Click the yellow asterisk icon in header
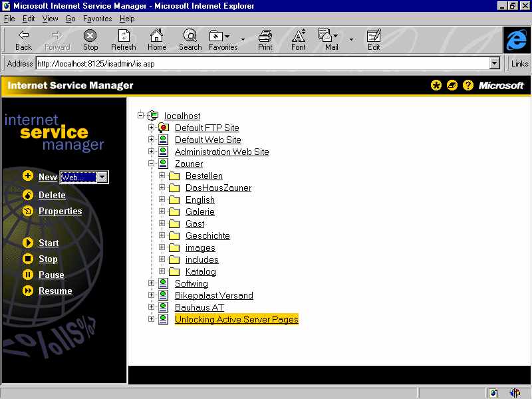Image resolution: width=532 pixels, height=399 pixels. pyautogui.click(x=436, y=85)
